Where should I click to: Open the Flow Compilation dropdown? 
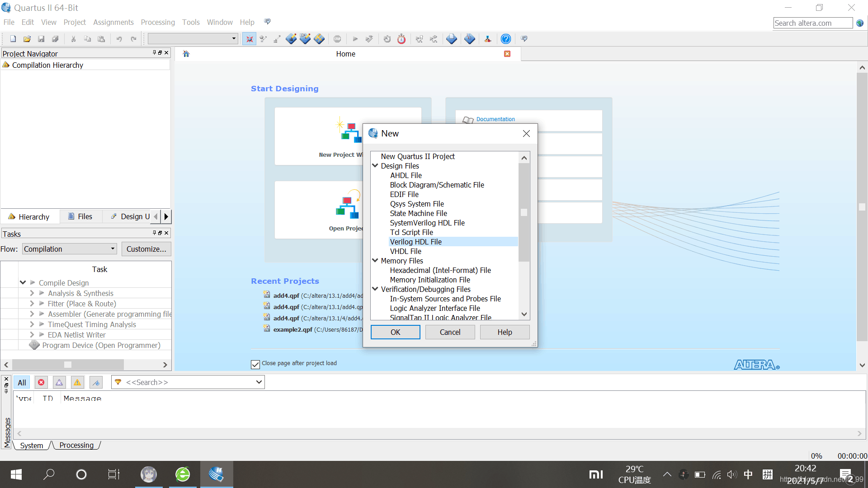coord(70,249)
